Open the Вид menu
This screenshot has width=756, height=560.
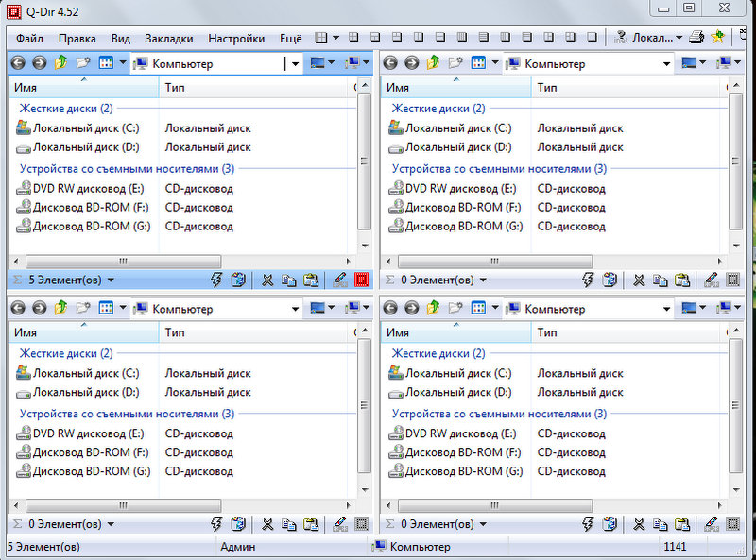click(x=121, y=39)
